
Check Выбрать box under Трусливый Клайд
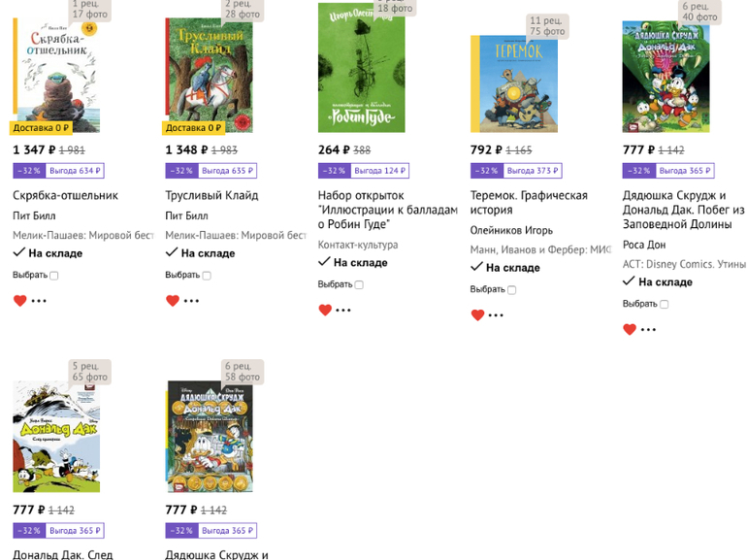[x=207, y=276]
